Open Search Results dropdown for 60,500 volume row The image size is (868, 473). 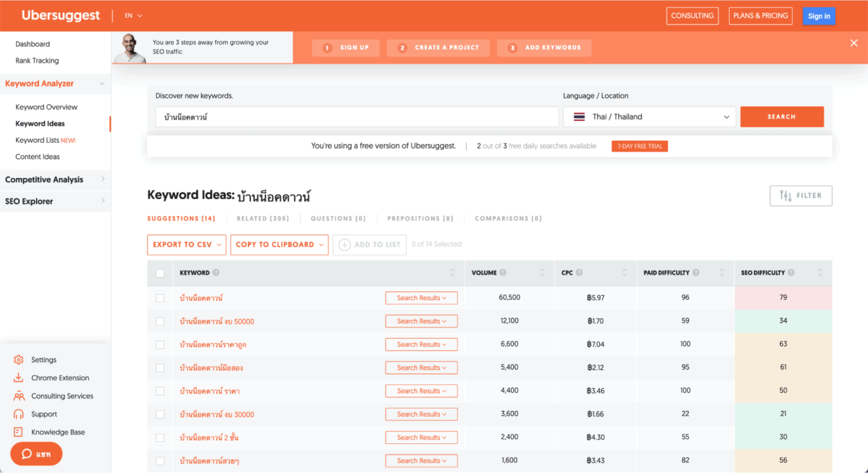coord(422,298)
